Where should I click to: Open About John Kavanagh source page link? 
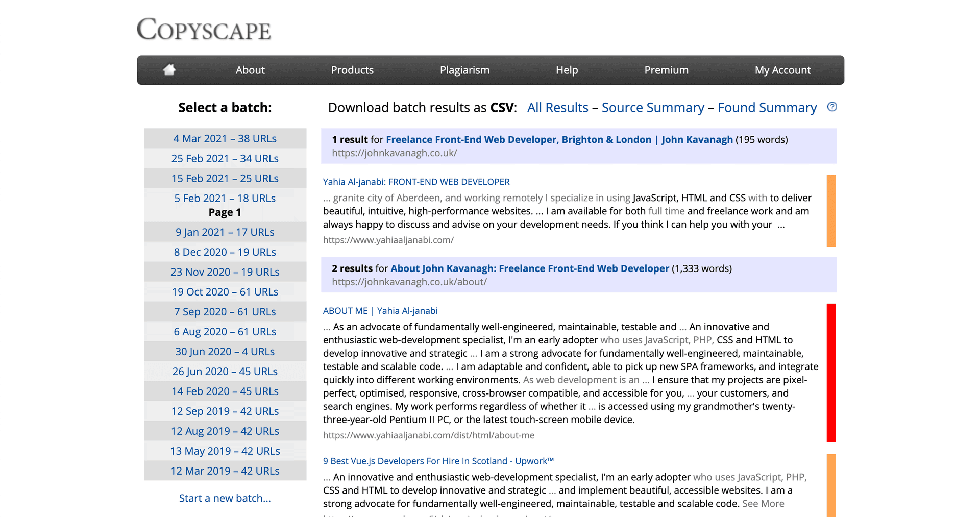coord(530,268)
